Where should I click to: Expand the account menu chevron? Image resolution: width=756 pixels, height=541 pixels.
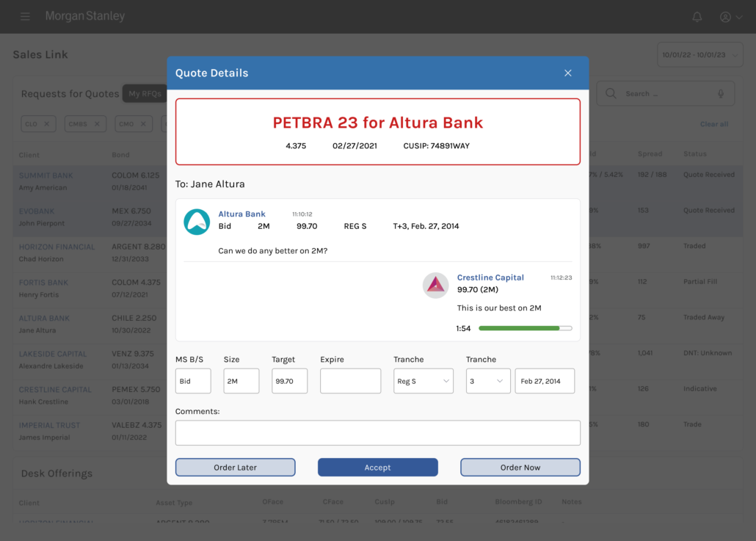point(738,18)
